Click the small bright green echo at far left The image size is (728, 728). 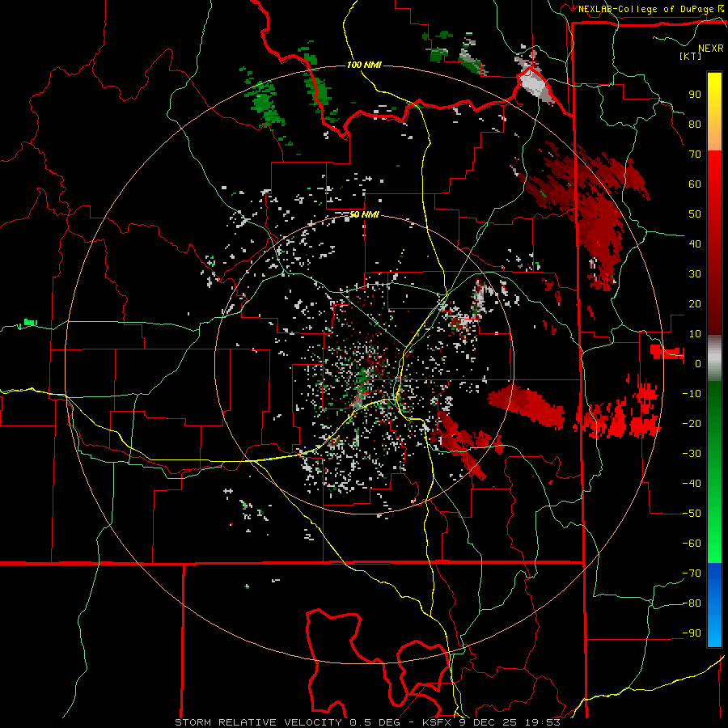30,322
